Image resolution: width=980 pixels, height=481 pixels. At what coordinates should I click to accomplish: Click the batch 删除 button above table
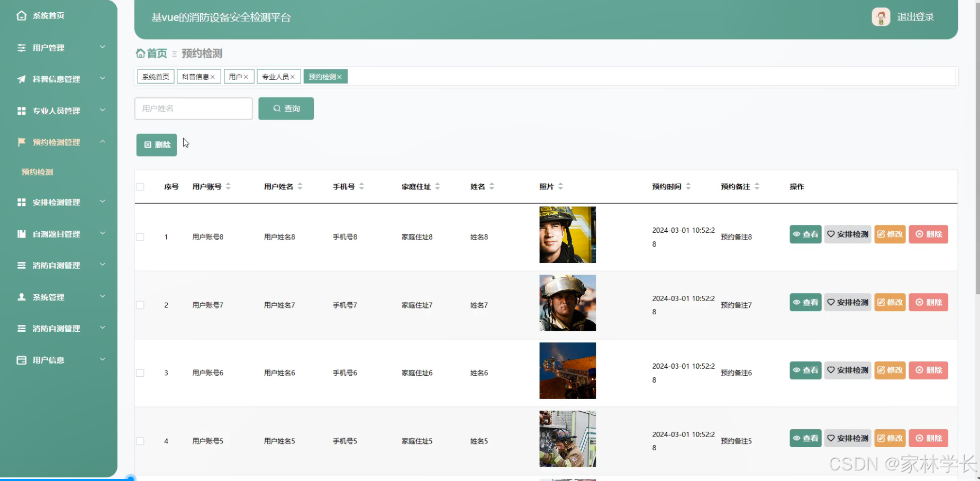click(x=157, y=145)
